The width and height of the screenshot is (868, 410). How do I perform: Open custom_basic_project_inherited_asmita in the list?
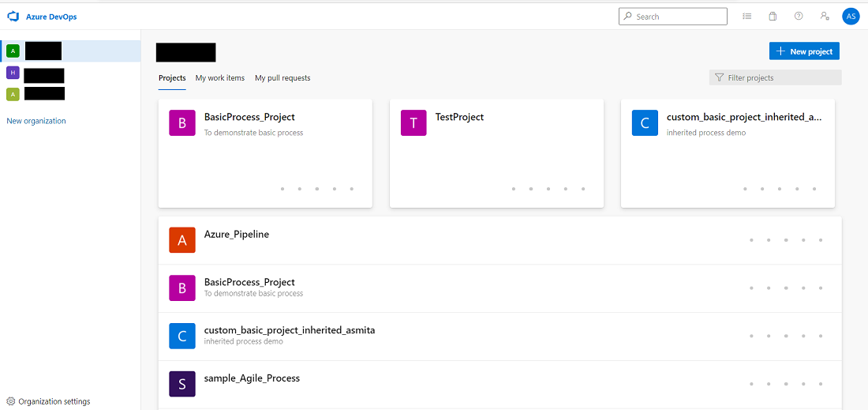(289, 330)
